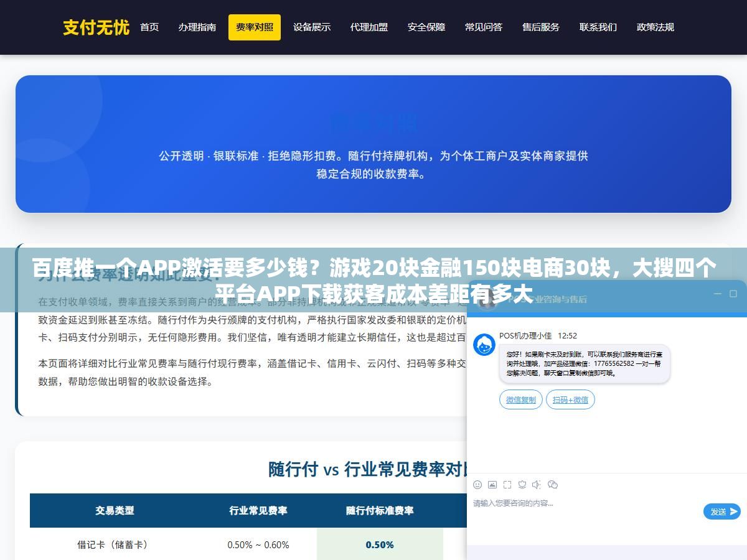Viewport: 747px width, 560px height.
Task: Click the 0.50% ~ 0.60% rate cell
Action: coord(258,544)
